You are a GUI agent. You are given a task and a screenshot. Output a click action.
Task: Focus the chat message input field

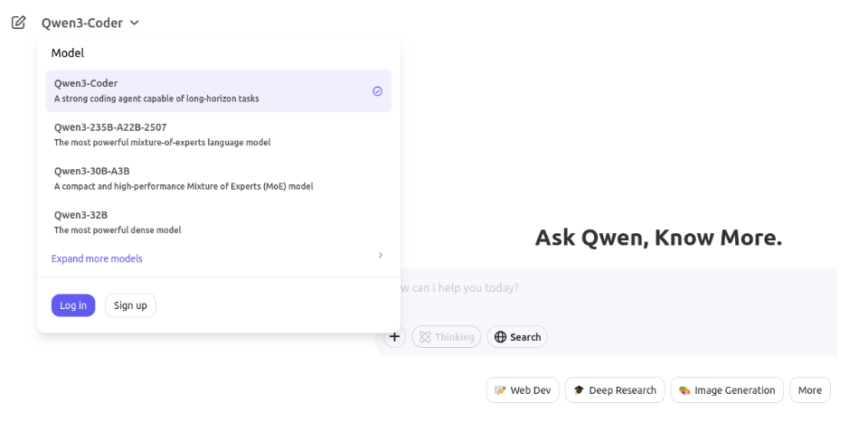(x=618, y=288)
